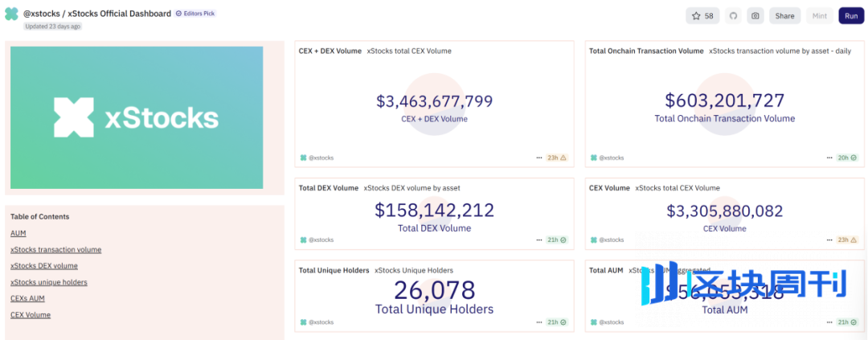Click 23h badge on CEX Volume card

(847, 240)
